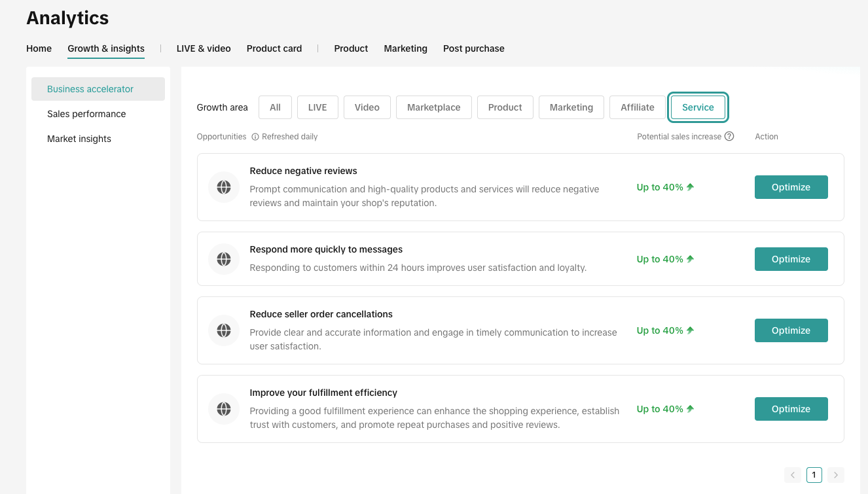Switch to the LIVE & video tab
The image size is (868, 494).
pyautogui.click(x=204, y=48)
